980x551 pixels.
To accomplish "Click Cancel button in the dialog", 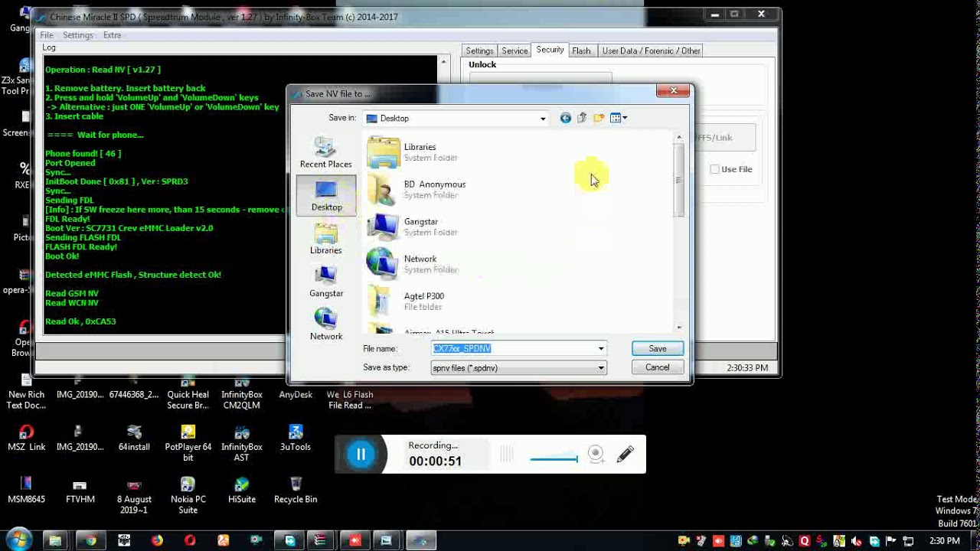I will (x=658, y=367).
